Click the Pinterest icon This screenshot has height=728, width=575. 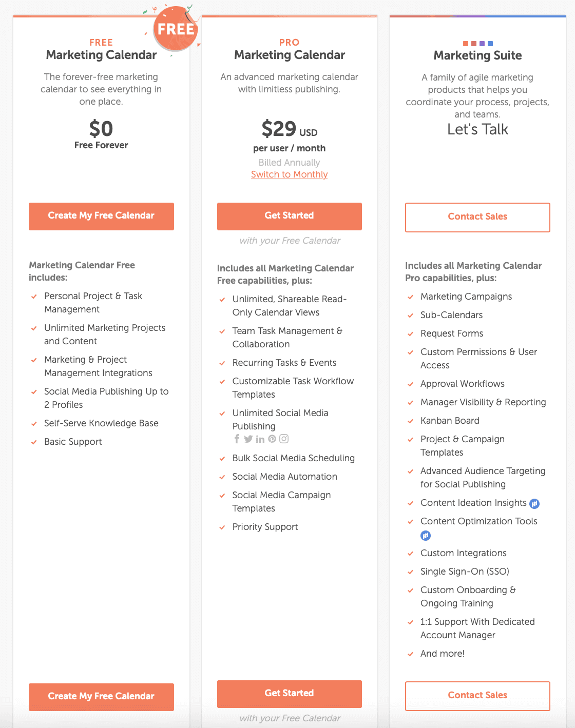pyautogui.click(x=272, y=439)
